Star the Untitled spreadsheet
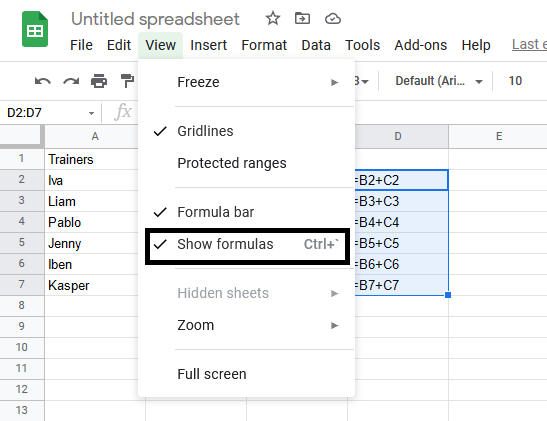This screenshot has height=421, width=547. (x=273, y=18)
